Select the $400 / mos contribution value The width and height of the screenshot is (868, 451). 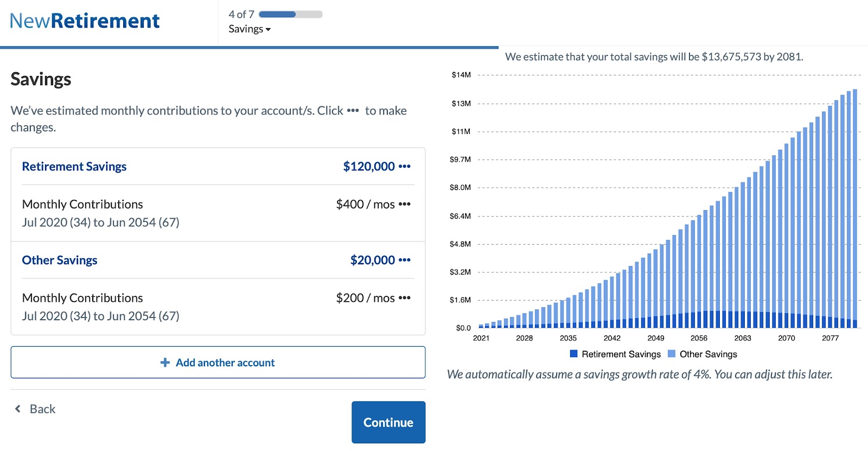pos(365,205)
